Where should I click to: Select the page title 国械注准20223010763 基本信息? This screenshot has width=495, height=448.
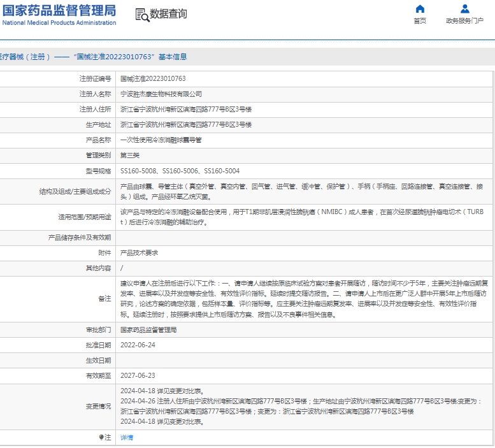[131, 57]
